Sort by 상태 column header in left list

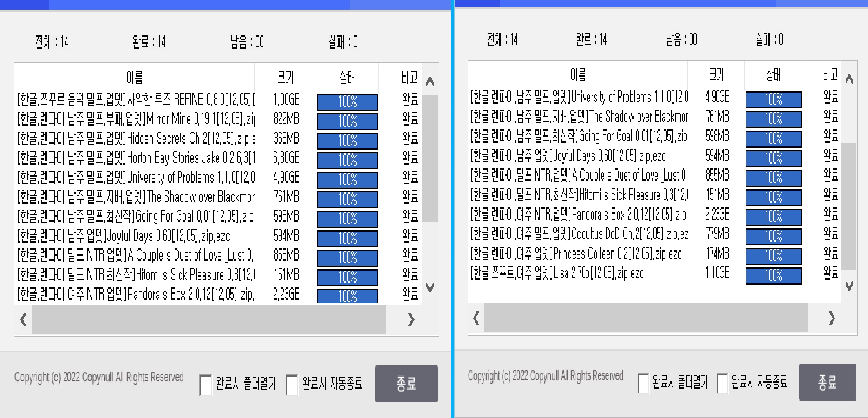pyautogui.click(x=347, y=77)
